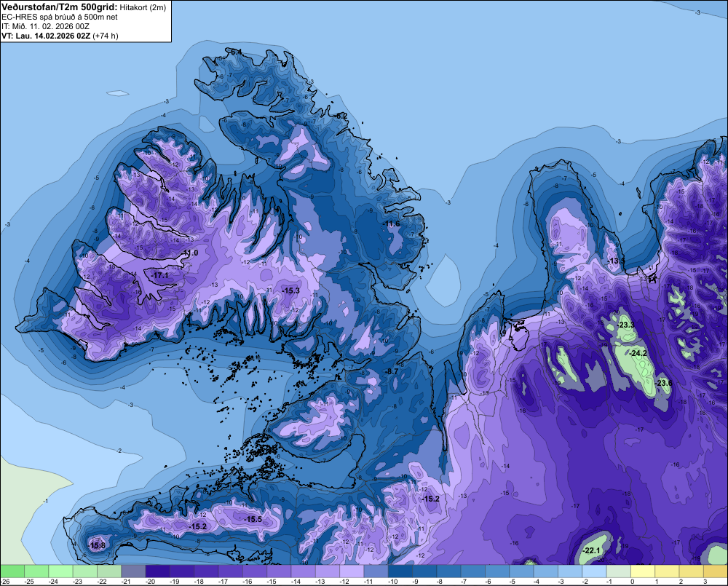Click the -13.5 temperature label
Screen dimensions: 728x586
pyautogui.click(x=616, y=261)
